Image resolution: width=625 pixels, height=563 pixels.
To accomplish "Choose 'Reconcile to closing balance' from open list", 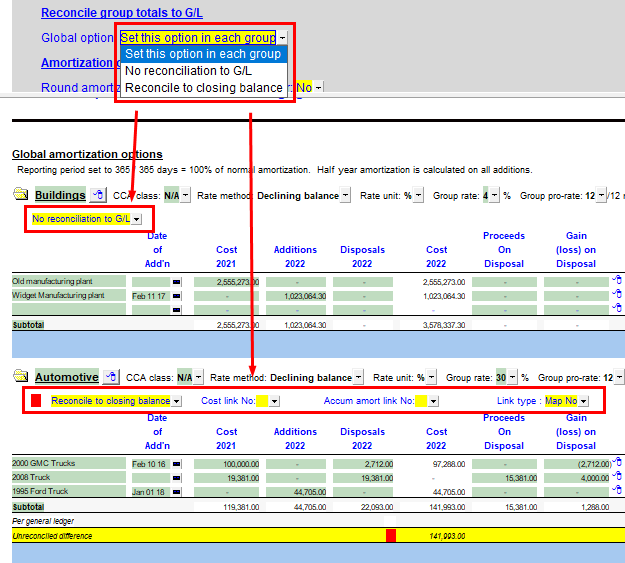I will point(203,88).
